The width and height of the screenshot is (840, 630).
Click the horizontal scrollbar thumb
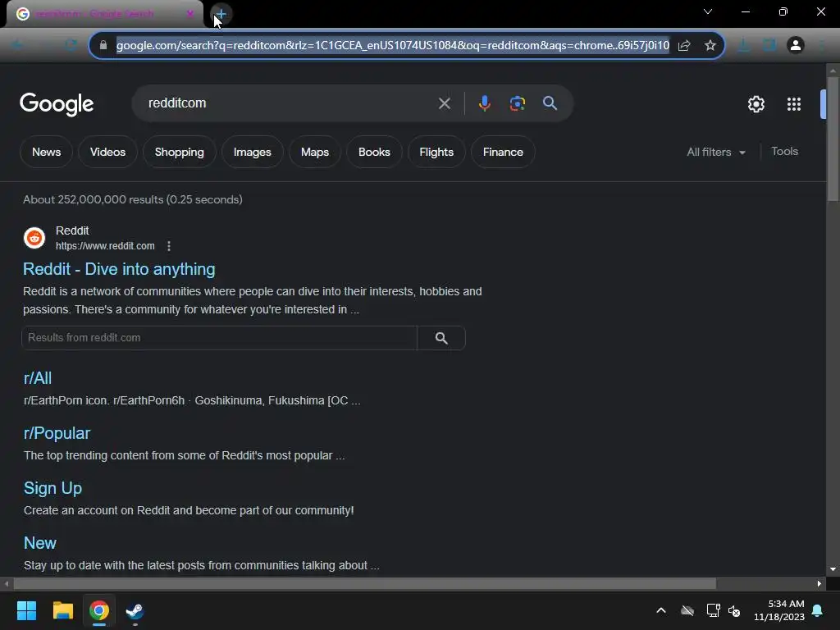point(365,583)
